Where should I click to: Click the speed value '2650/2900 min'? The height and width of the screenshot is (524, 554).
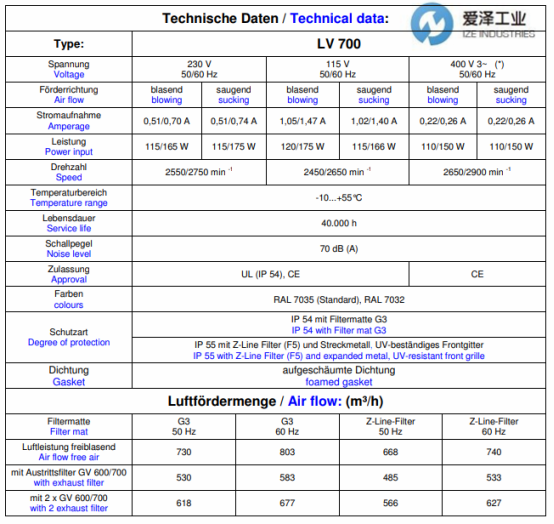pos(477,172)
